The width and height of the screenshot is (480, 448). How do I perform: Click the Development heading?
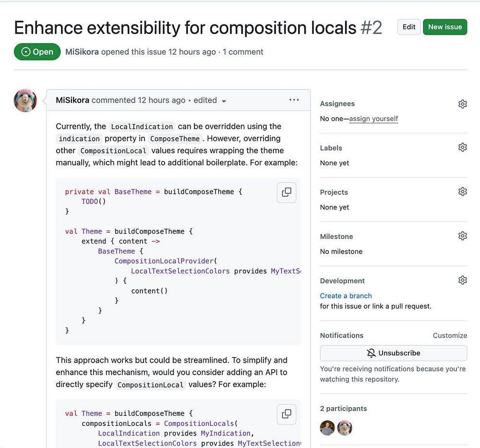point(342,281)
